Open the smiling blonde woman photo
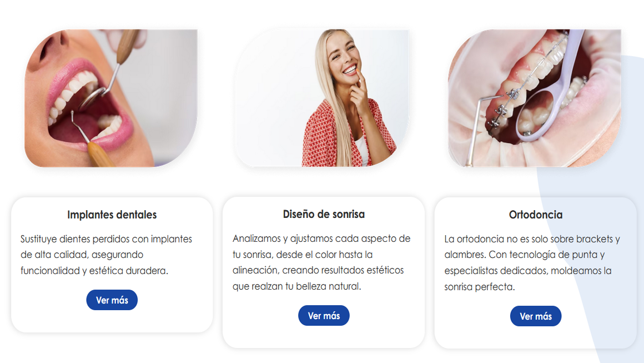The height and width of the screenshot is (363, 644). (x=323, y=98)
